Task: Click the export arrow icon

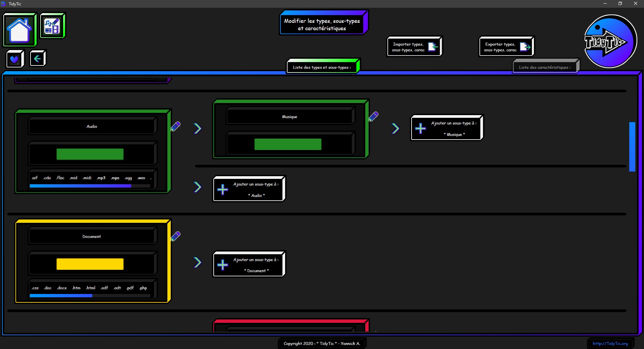Action: click(525, 47)
